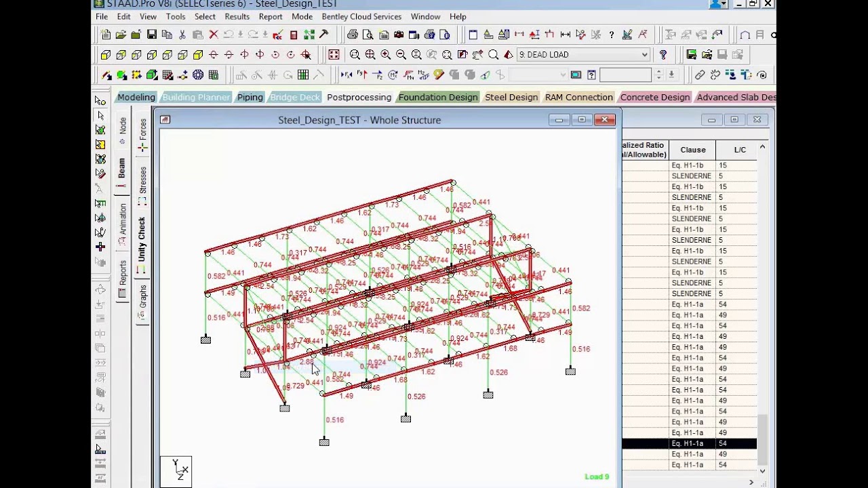
Task: Click the table's scroll down arrow
Action: click(762, 470)
